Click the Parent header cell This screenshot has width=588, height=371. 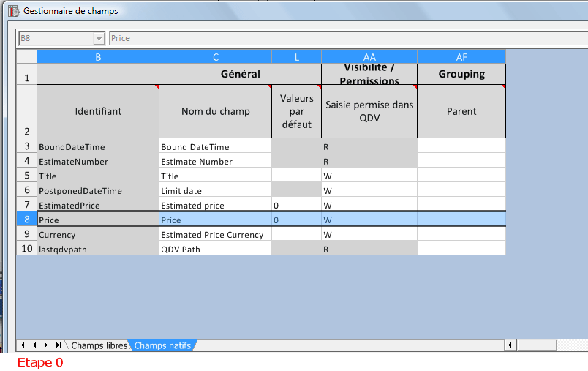tap(461, 111)
